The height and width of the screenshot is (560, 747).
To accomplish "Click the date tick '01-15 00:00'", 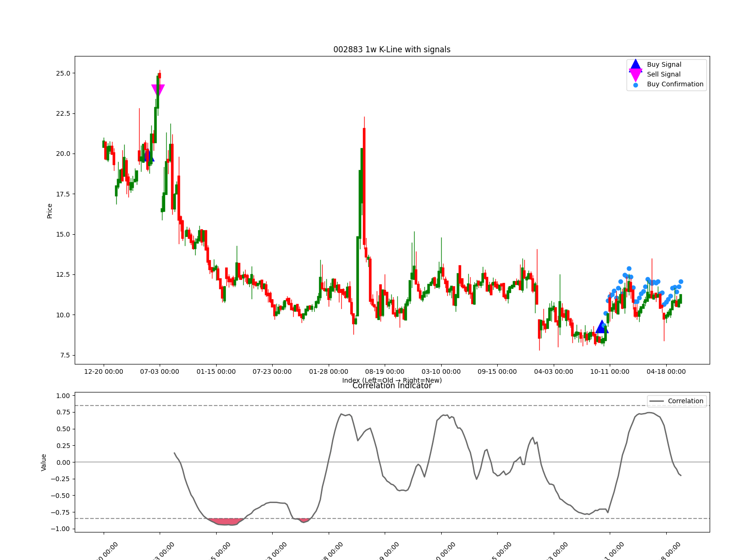I will click(x=216, y=371).
